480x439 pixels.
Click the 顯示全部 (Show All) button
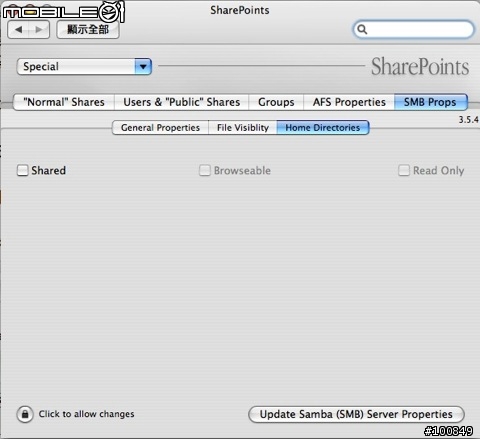point(88,30)
